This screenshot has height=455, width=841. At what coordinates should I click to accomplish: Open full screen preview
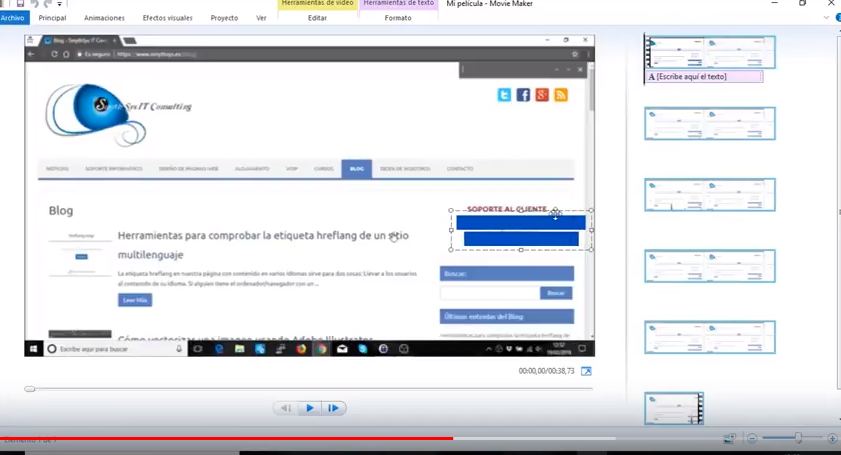(586, 371)
